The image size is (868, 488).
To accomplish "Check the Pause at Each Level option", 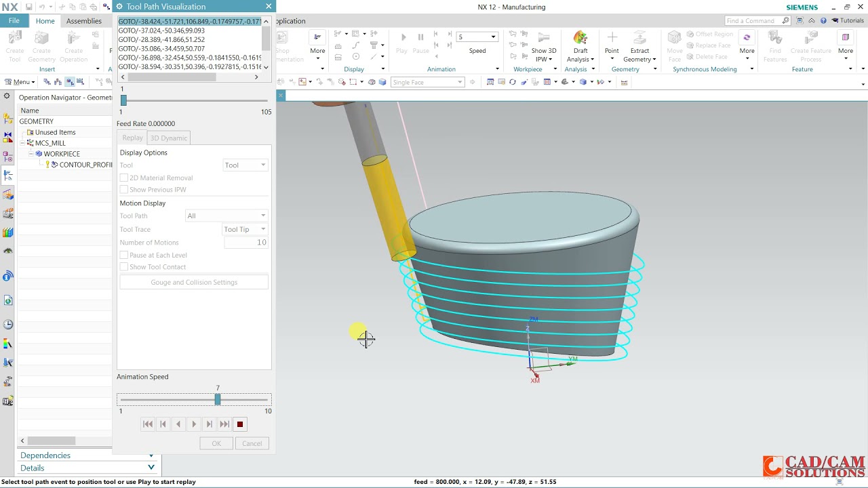I will click(x=124, y=255).
